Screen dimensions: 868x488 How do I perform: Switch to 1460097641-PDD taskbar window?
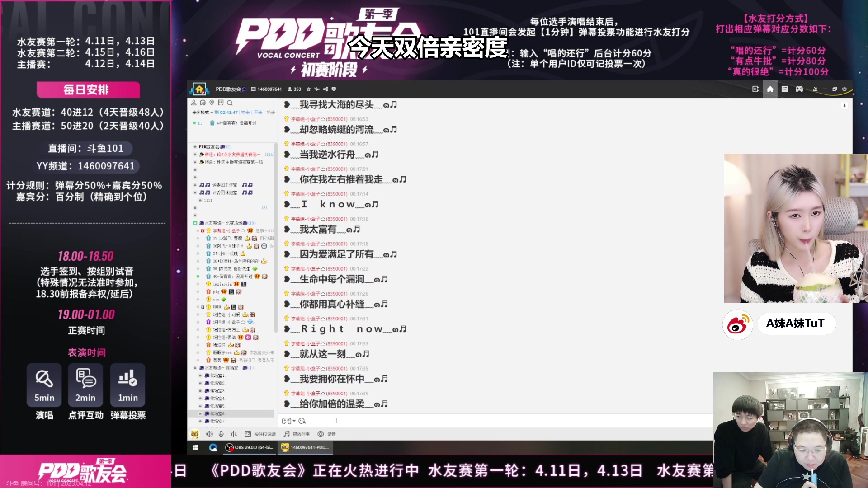click(x=306, y=447)
